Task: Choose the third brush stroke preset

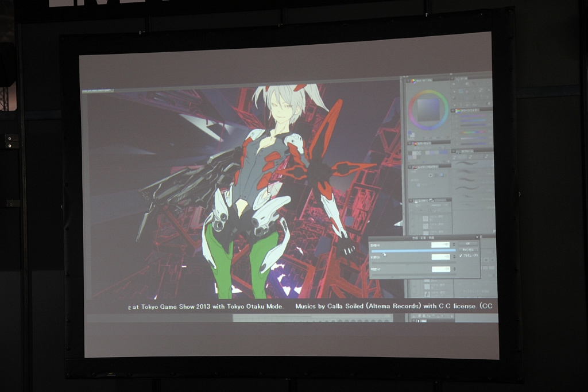Action: [467, 180]
